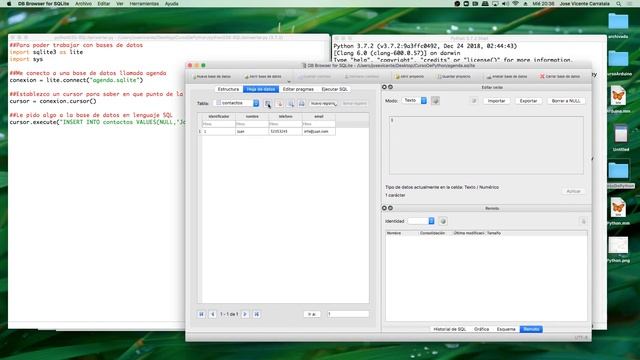
Task: Click the grayed-out 'Deshacer cambios' toolbar button
Action: tap(362, 76)
